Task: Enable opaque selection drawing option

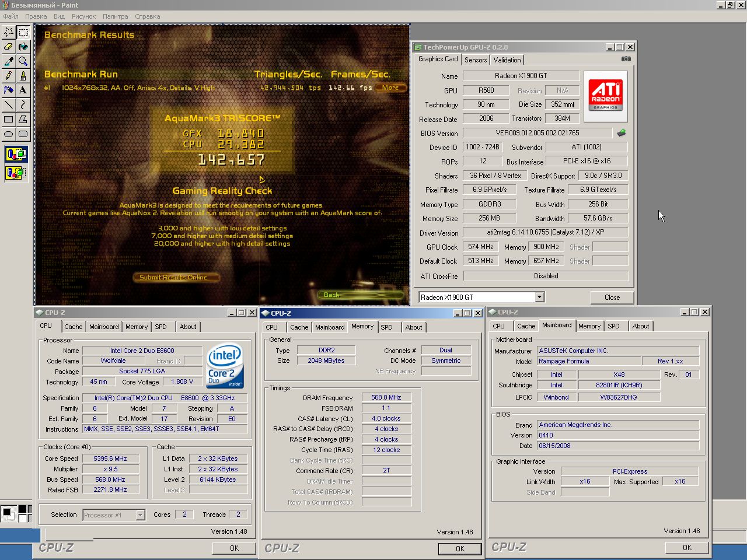Action: pyautogui.click(x=16, y=155)
